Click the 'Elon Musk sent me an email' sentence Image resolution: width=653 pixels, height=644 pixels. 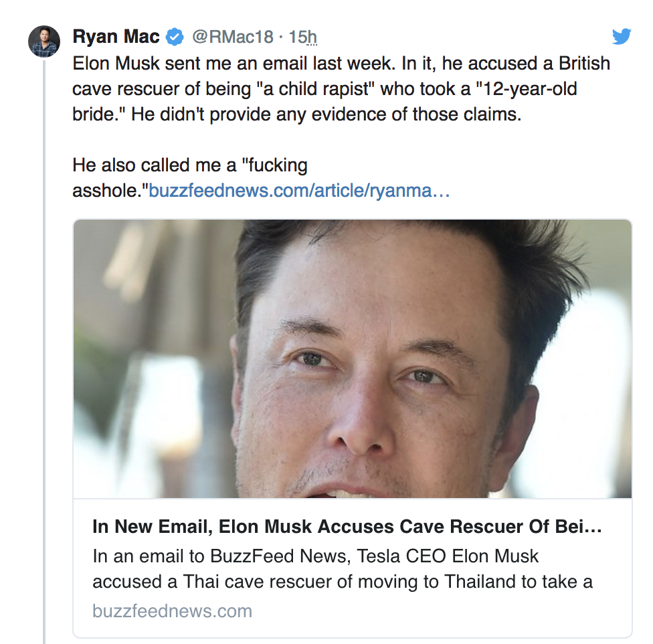coord(234,64)
